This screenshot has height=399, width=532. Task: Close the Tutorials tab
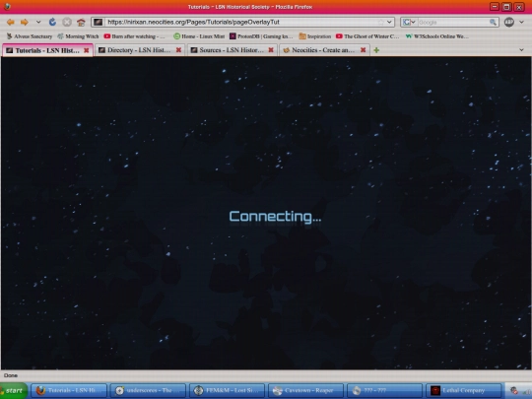(x=87, y=50)
